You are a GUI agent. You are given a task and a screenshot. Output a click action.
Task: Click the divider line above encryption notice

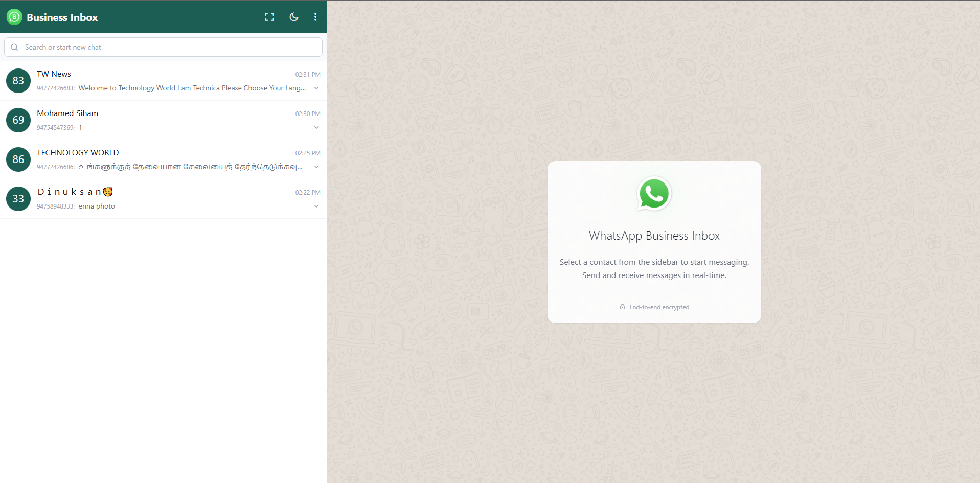[x=654, y=294]
